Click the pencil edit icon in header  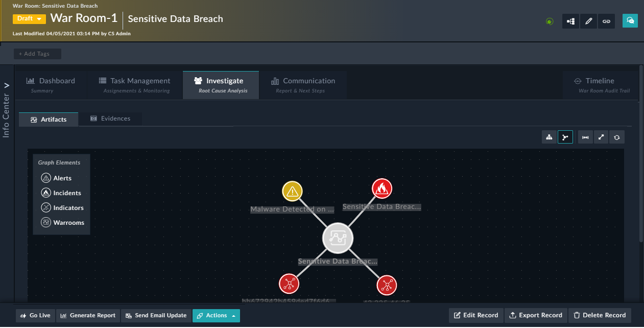(x=588, y=21)
